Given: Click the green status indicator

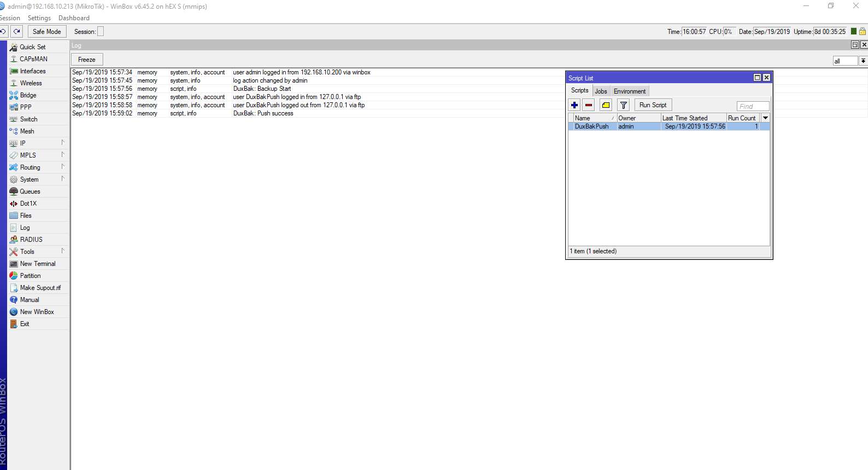Looking at the screenshot, I should (854, 31).
